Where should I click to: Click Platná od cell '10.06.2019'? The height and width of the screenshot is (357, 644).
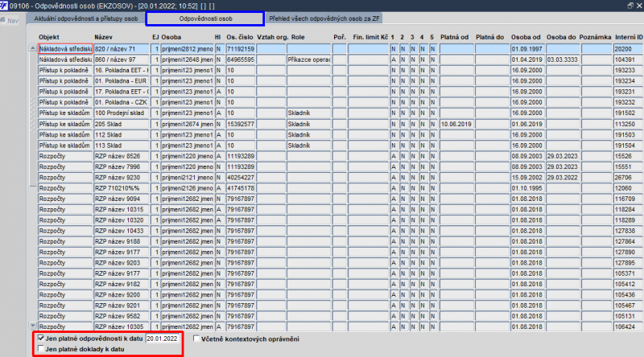click(x=456, y=124)
